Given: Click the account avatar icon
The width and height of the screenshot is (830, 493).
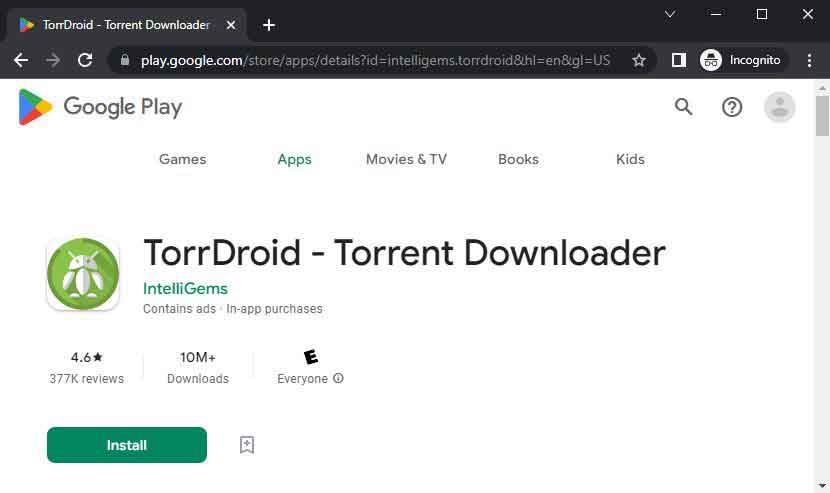Looking at the screenshot, I should 780,107.
